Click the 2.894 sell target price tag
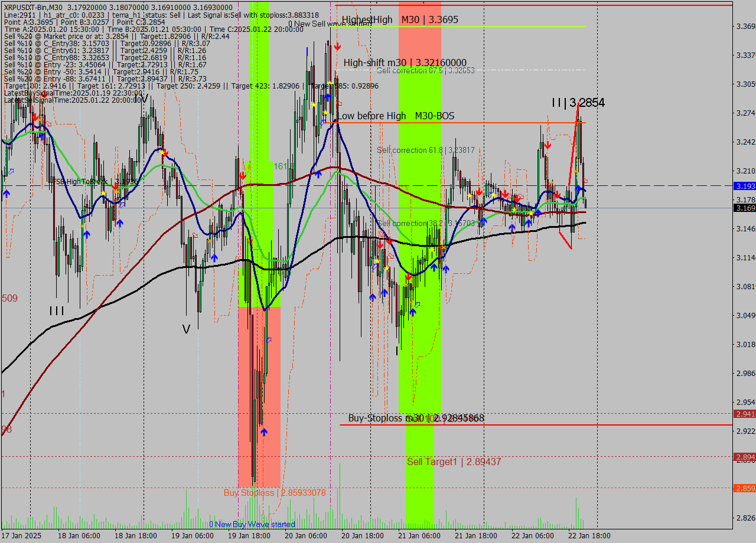Viewport: 756px width, 543px height. (744, 457)
